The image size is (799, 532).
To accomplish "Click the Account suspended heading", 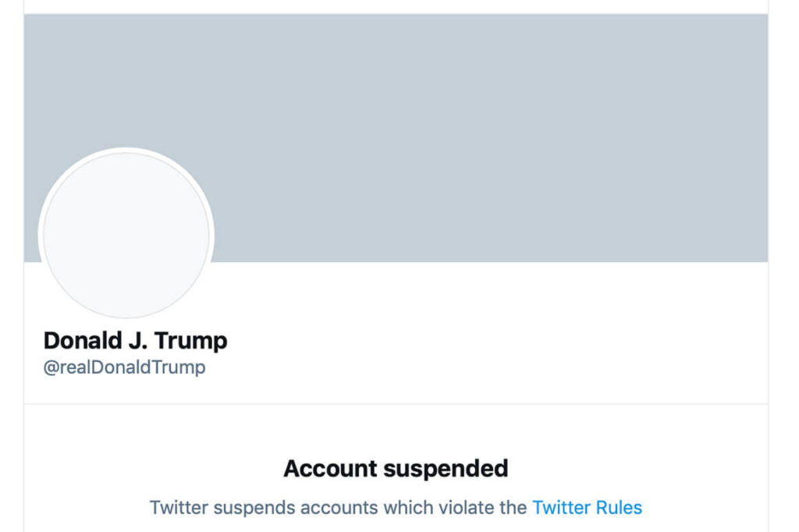I will (396, 469).
